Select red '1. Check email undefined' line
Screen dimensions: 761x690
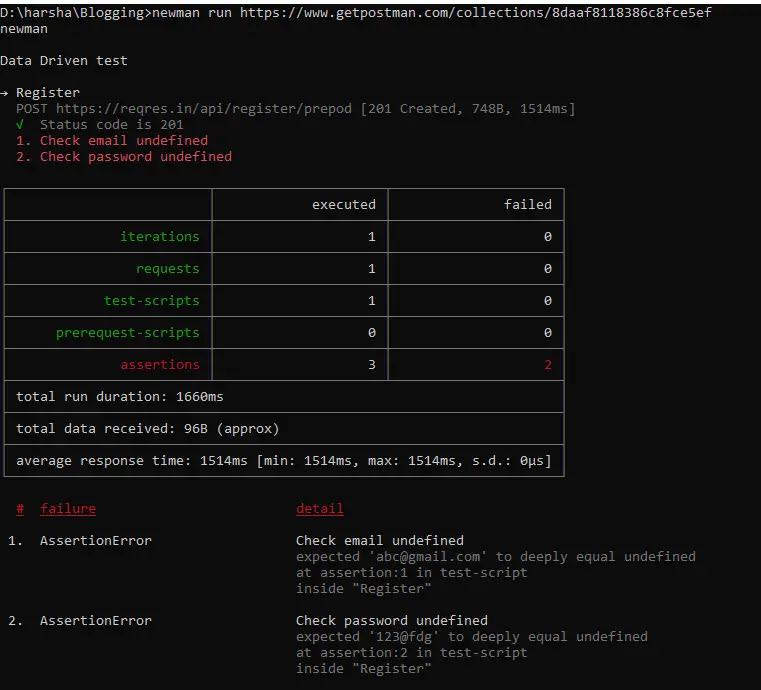click(112, 141)
